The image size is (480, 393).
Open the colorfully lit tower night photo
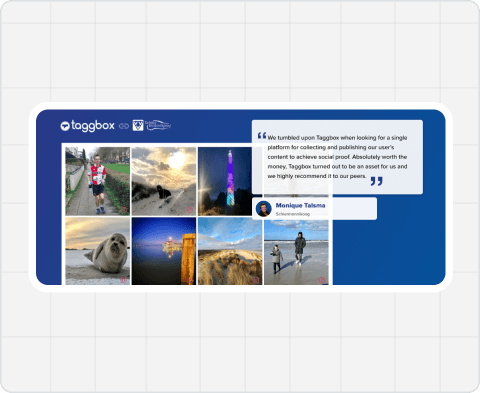[x=225, y=181]
